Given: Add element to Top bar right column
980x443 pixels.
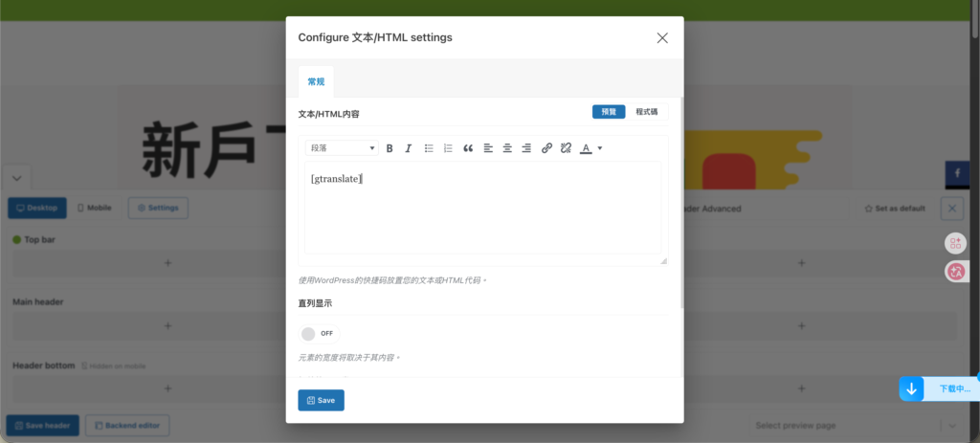Looking at the screenshot, I should point(801,263).
